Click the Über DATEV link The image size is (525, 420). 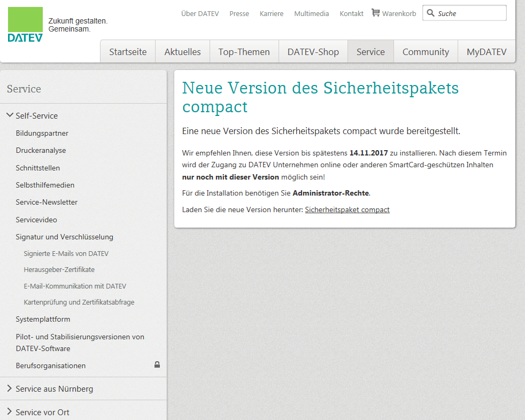pos(200,14)
